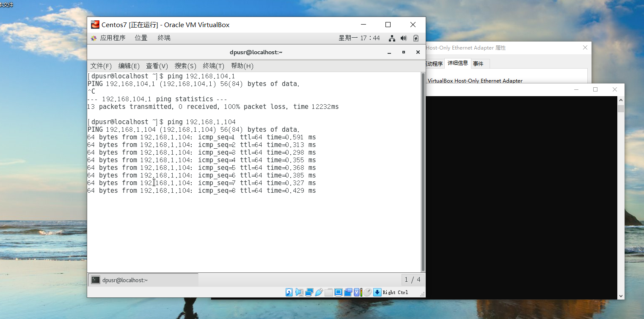Click the VirtualBox Centos7 window title icon
This screenshot has height=319, width=644.
pyautogui.click(x=95, y=25)
